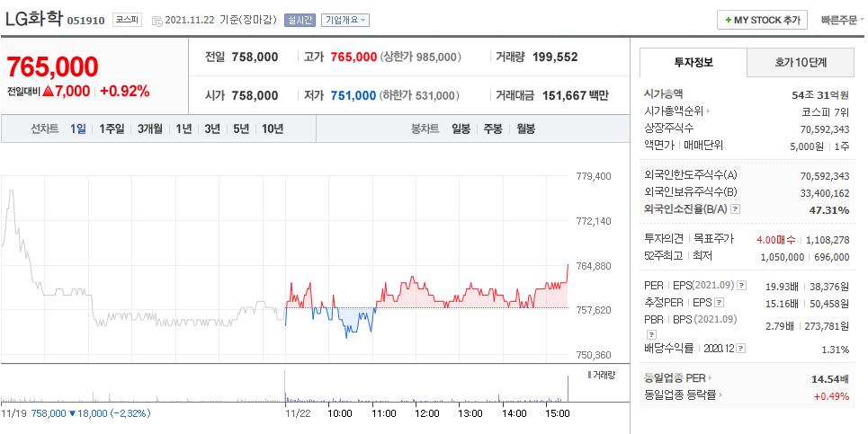Click the 전일 758,000 value
868x434 pixels.
255,57
